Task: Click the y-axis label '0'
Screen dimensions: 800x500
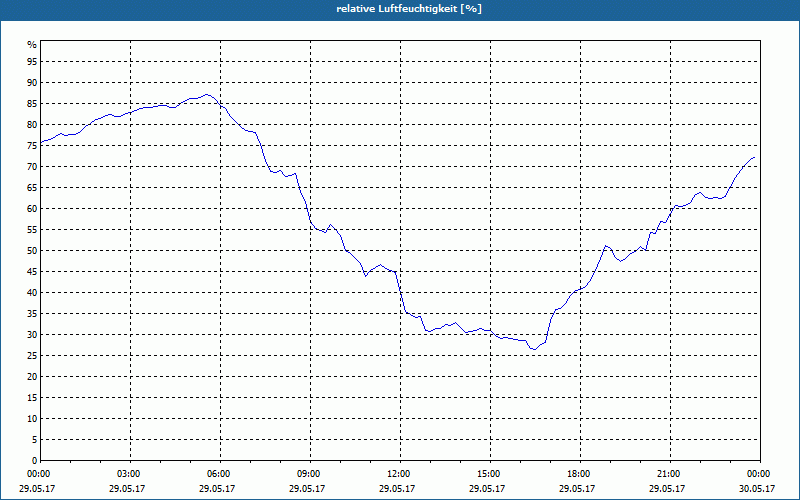Action: [x=35, y=461]
